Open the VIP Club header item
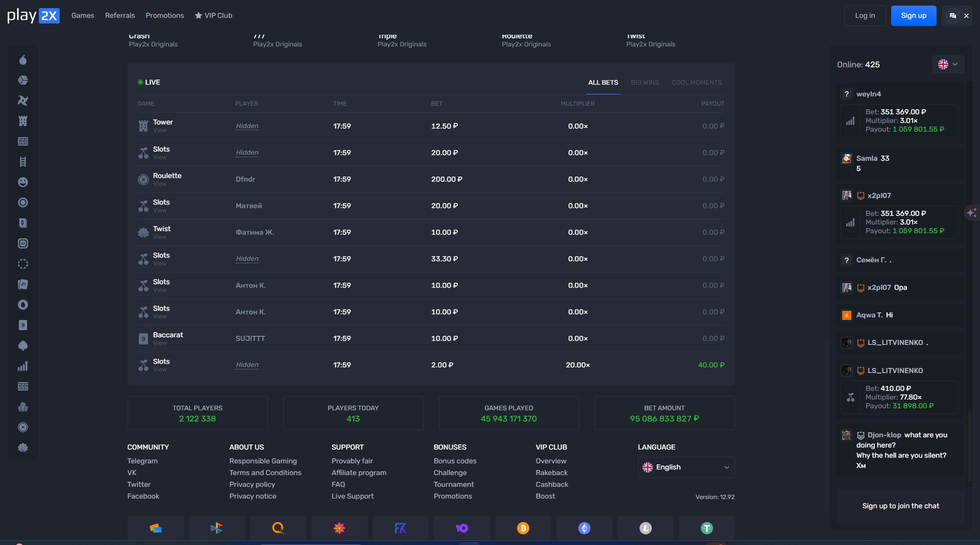Screen dimensions: 980x545 click(x=213, y=15)
